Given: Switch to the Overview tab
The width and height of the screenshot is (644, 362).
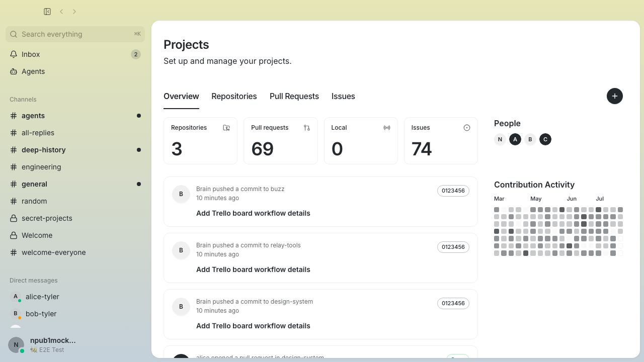Looking at the screenshot, I should click(x=181, y=97).
